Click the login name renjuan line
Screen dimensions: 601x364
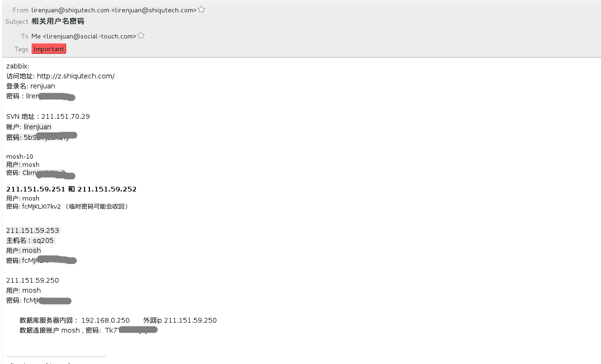30,86
